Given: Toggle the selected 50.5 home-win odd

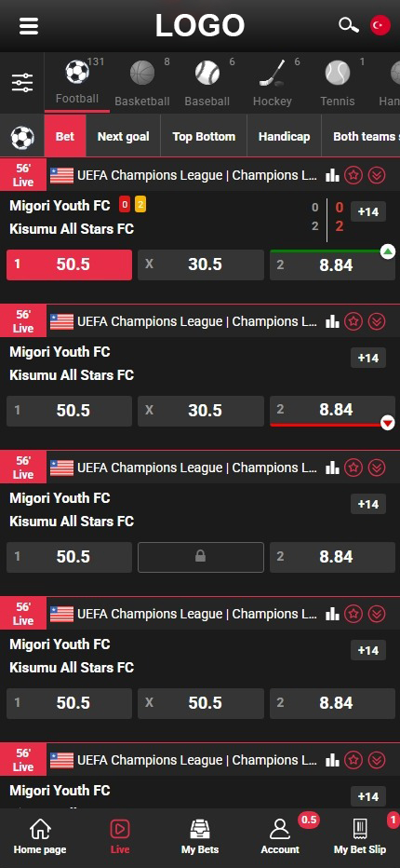Looking at the screenshot, I should coord(69,264).
